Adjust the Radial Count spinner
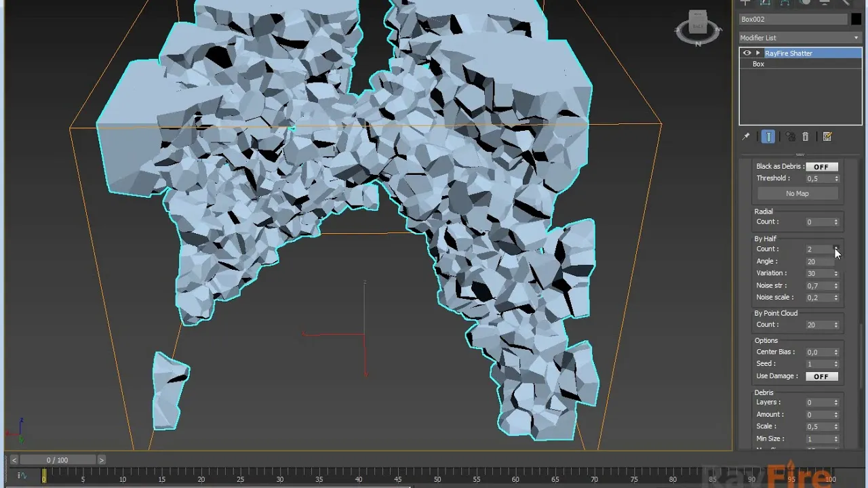The height and width of the screenshot is (488, 868). (x=836, y=222)
